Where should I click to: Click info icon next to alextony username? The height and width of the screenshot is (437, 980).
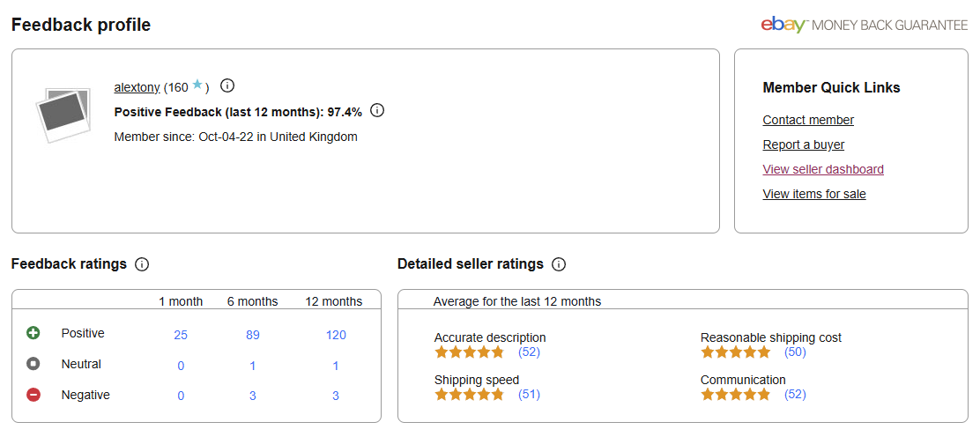click(x=227, y=85)
